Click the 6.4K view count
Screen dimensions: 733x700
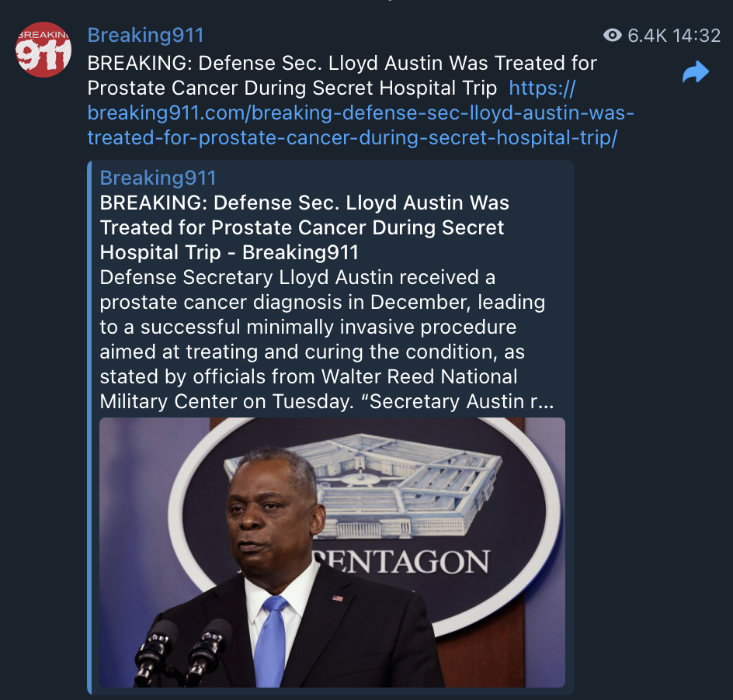click(x=647, y=36)
